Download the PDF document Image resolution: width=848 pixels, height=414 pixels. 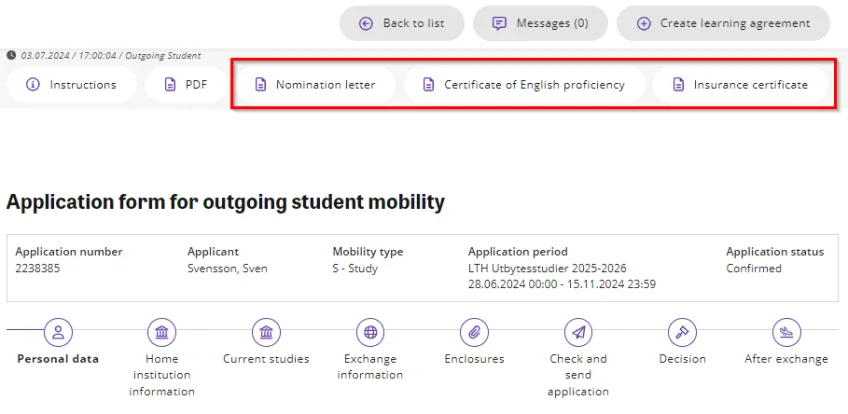coord(185,85)
